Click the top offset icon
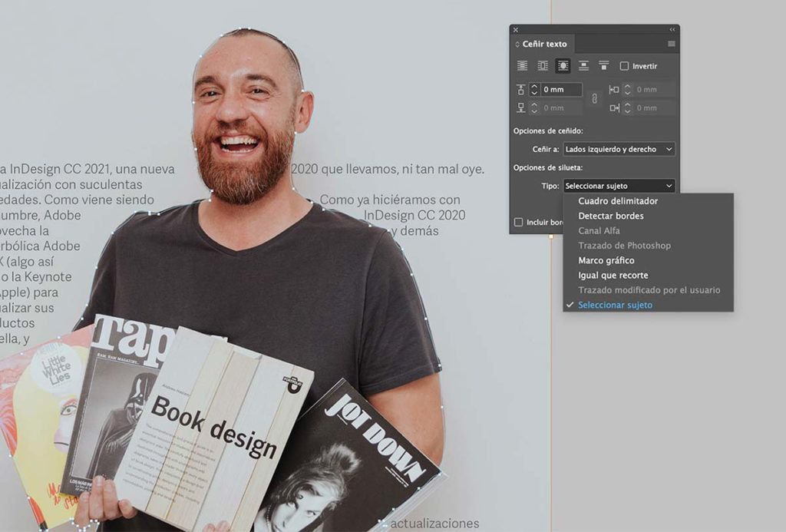Image resolution: width=786 pixels, height=532 pixels. click(521, 90)
